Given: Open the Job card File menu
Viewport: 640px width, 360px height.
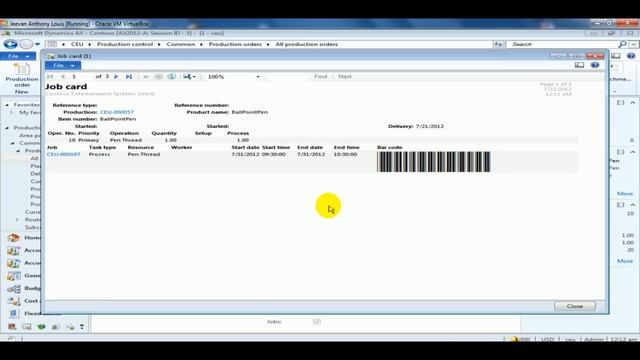Looking at the screenshot, I should pyautogui.click(x=62, y=65).
